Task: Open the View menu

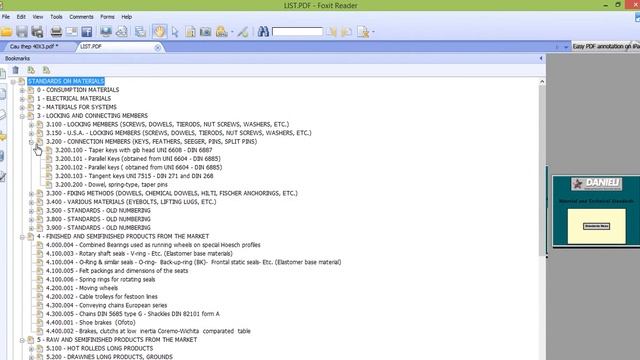Action: click(x=38, y=17)
